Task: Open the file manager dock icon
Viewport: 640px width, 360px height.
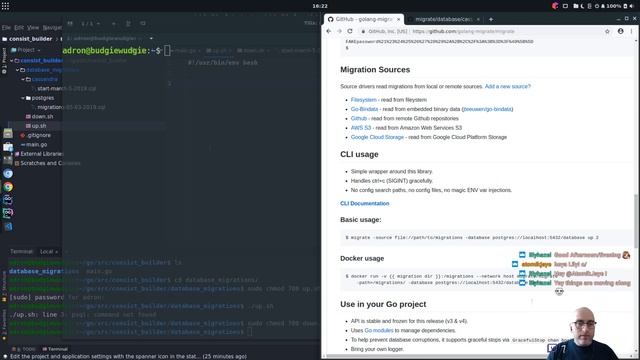Action: pos(8,133)
